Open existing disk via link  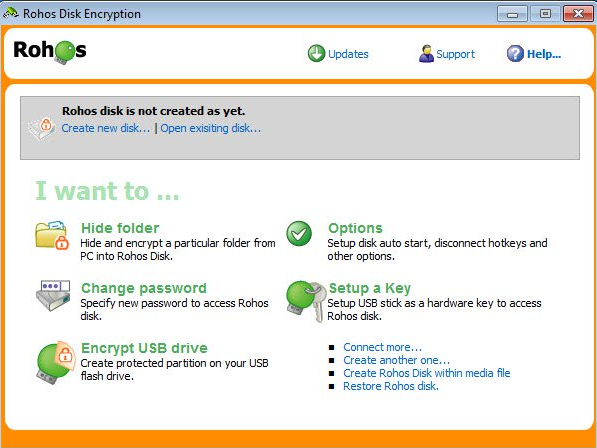(x=211, y=128)
